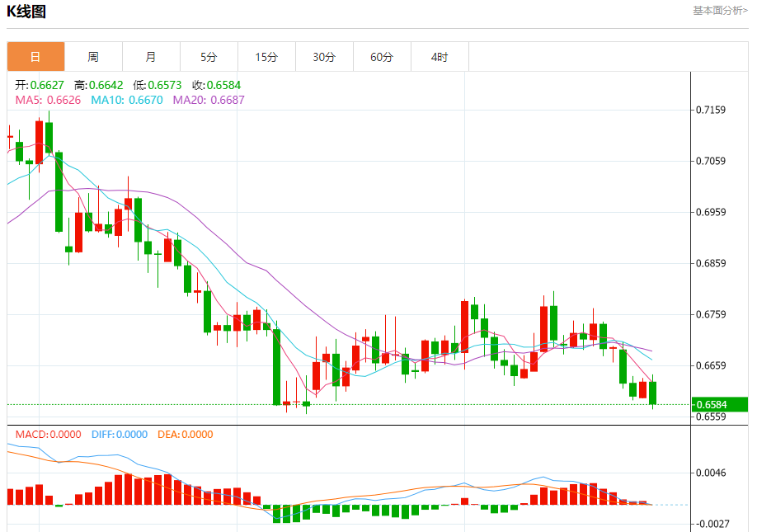Click the 收:0.6584 close value

[216, 85]
